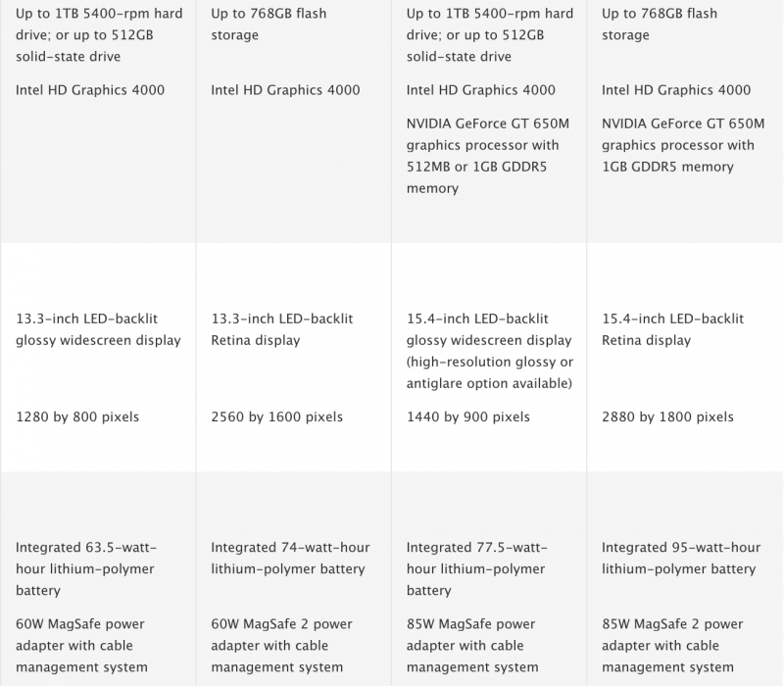The height and width of the screenshot is (686, 784).
Task: Select the 13.3-inch LED-backlit Retina display text
Action: pos(282,329)
